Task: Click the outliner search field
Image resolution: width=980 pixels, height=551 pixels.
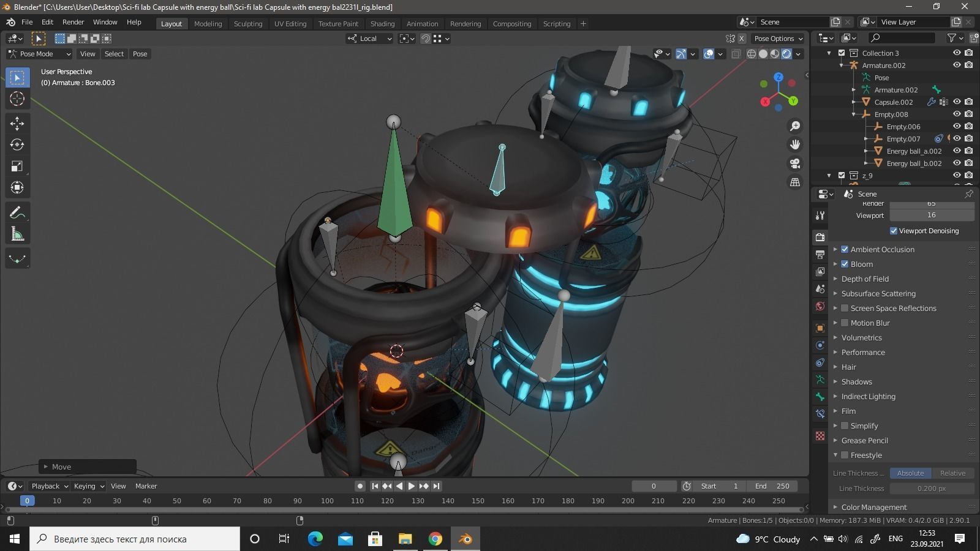Action: [902, 39]
